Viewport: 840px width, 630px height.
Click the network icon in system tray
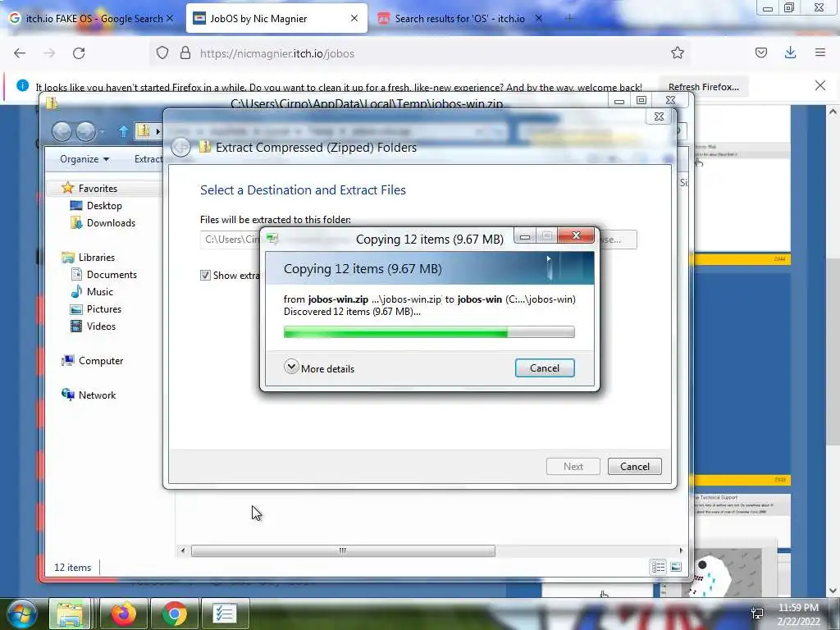(x=757, y=614)
